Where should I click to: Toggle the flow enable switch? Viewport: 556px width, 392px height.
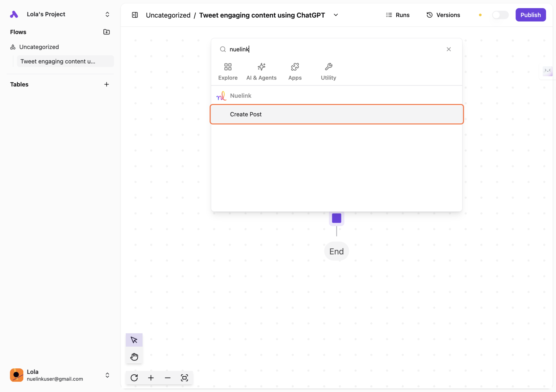(x=500, y=15)
